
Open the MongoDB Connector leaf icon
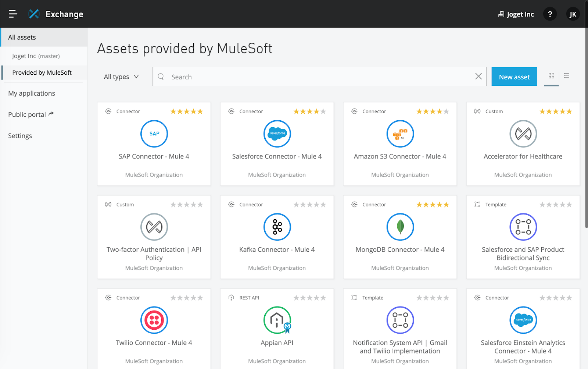[x=400, y=227]
